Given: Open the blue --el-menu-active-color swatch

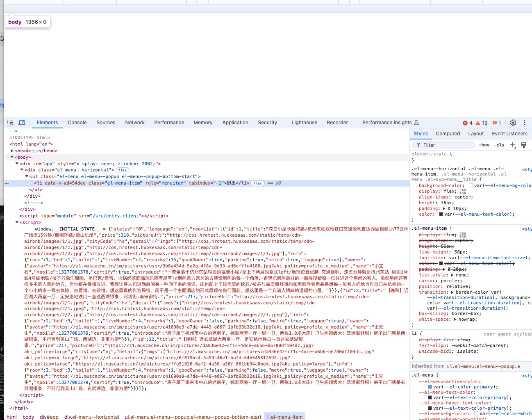Looking at the screenshot, I should point(430,387).
